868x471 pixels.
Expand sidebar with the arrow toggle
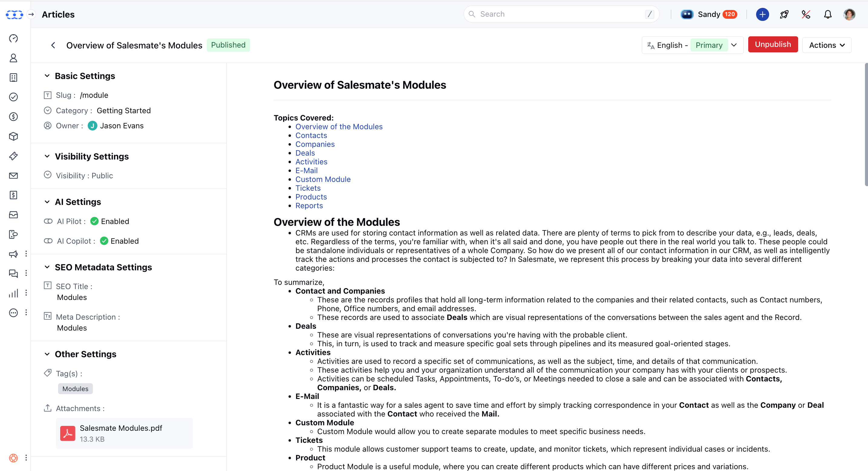(x=31, y=14)
